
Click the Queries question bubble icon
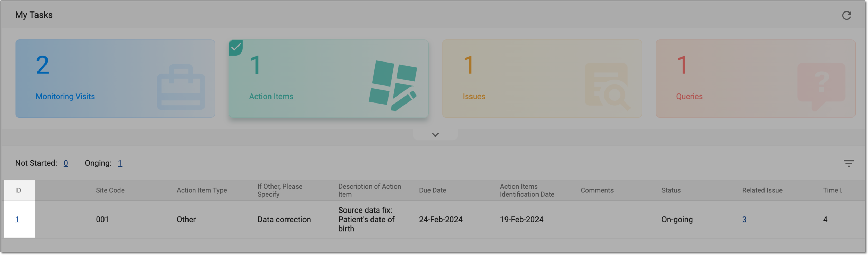coord(821,87)
